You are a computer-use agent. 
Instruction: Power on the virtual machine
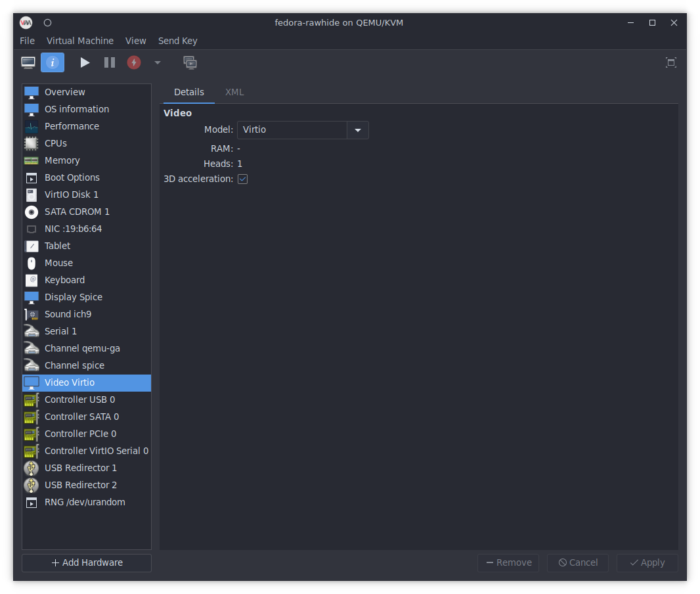pyautogui.click(x=85, y=62)
